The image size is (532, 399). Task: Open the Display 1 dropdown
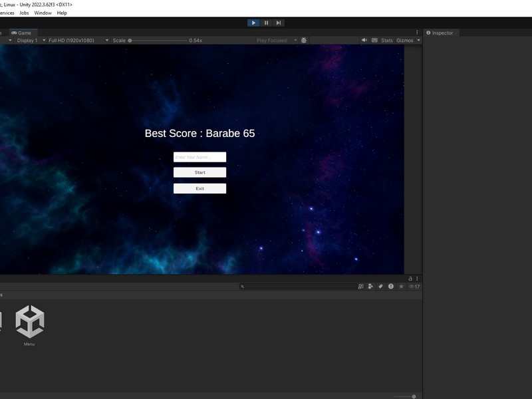[x=30, y=41]
